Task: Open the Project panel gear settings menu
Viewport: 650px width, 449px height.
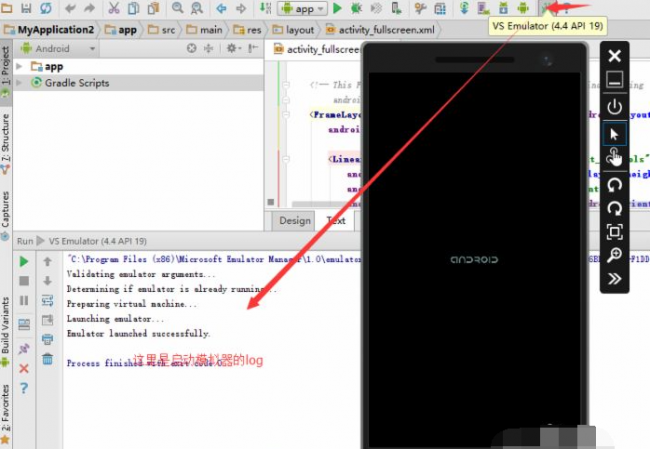Action: [233, 49]
